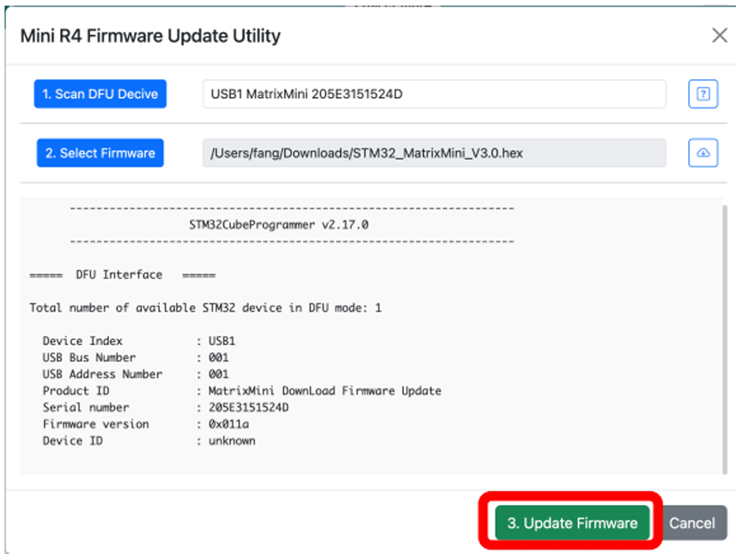
Task: Open the help question mark icon
Action: click(703, 94)
